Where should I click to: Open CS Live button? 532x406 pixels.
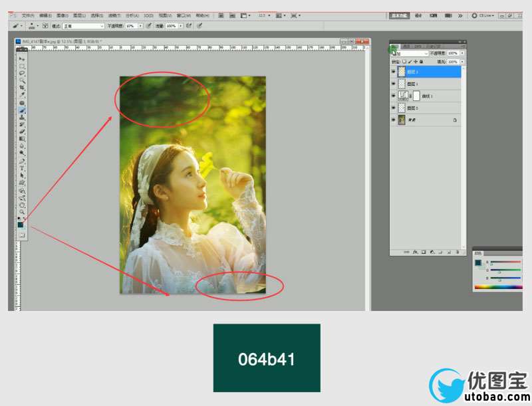click(x=483, y=15)
